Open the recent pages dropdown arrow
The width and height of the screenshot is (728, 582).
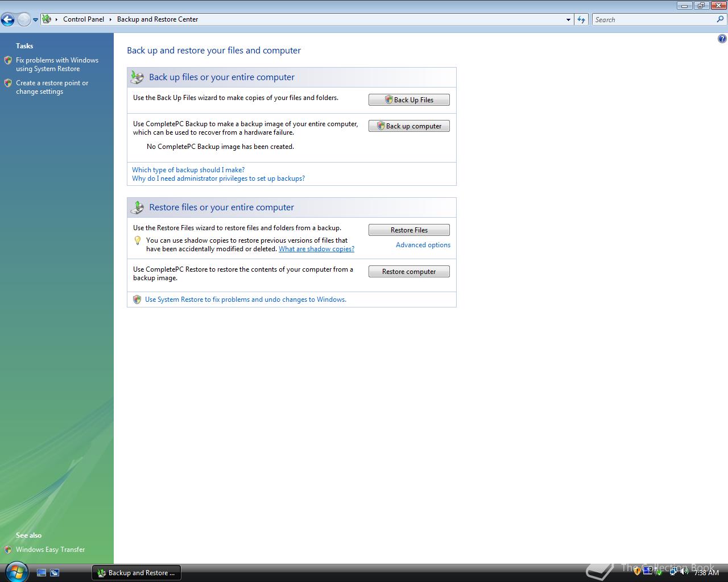click(x=35, y=20)
